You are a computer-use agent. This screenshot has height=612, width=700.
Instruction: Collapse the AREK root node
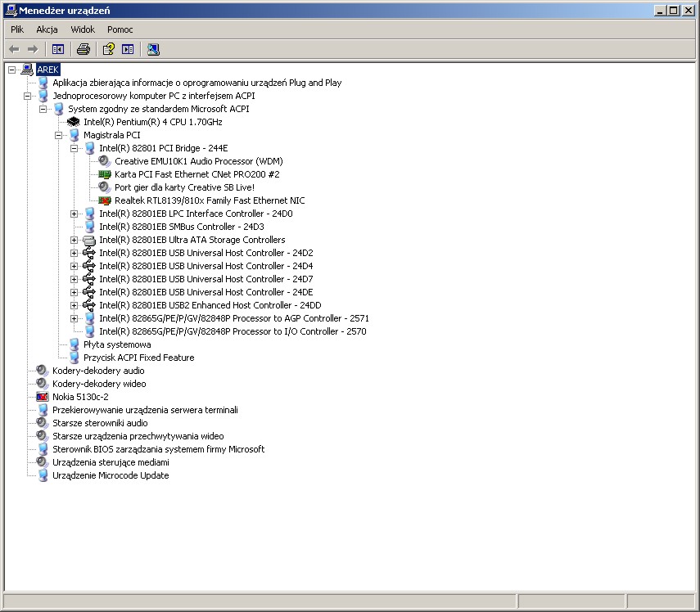pyautogui.click(x=12, y=70)
